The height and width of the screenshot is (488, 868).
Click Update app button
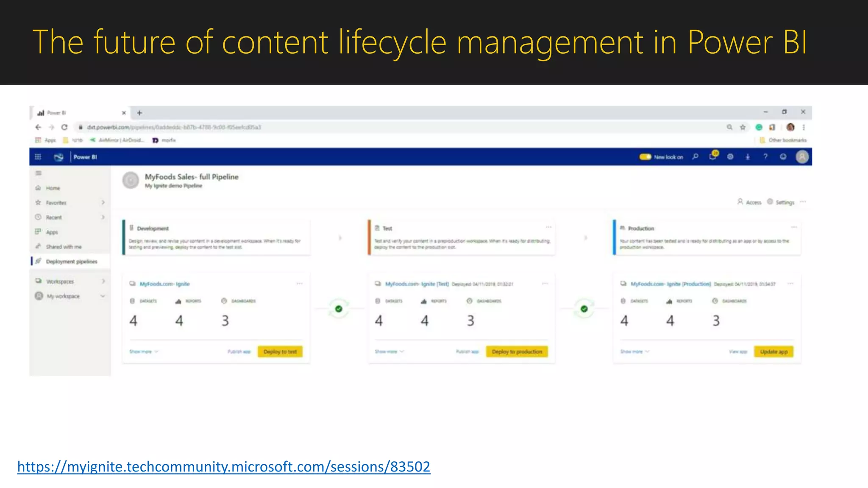click(774, 352)
